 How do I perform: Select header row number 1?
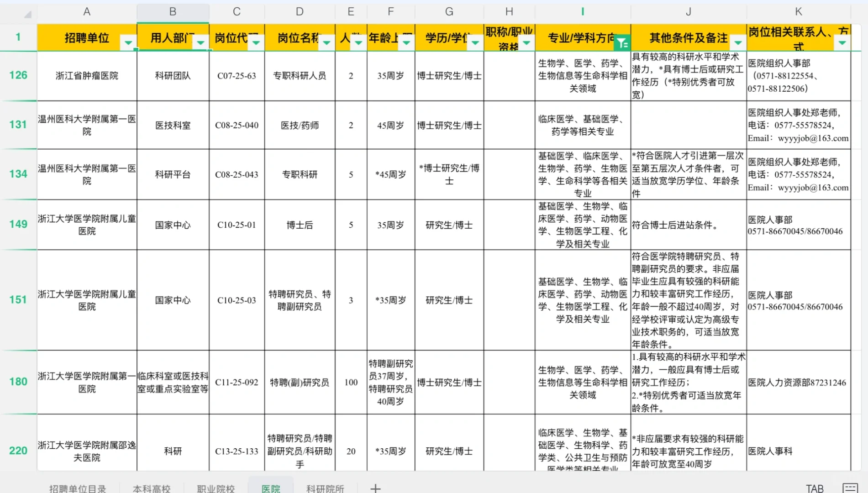point(18,37)
